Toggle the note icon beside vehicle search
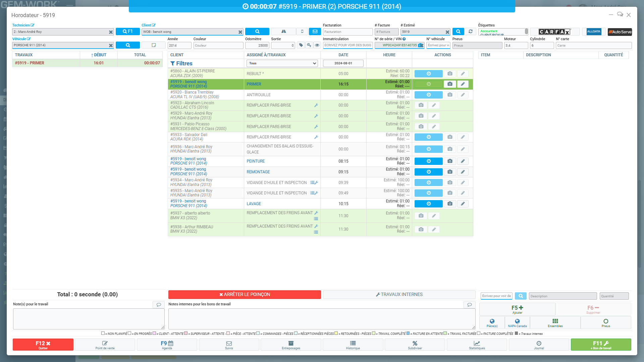The width and height of the screenshot is (644, 362). [154, 45]
